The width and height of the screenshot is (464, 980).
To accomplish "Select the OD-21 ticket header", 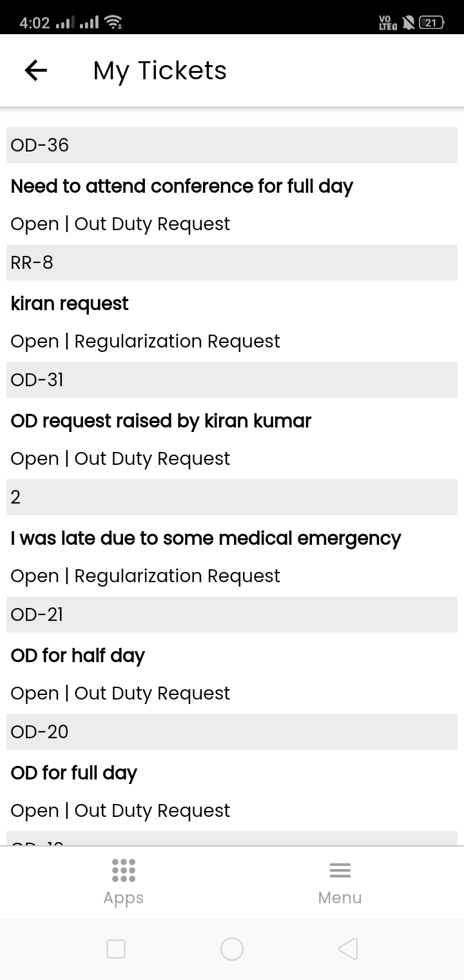I will [232, 614].
